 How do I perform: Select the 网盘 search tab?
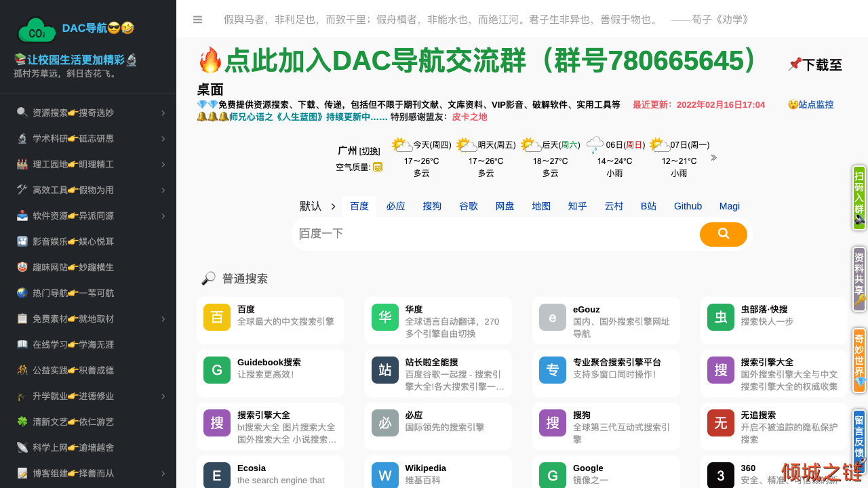(x=505, y=206)
